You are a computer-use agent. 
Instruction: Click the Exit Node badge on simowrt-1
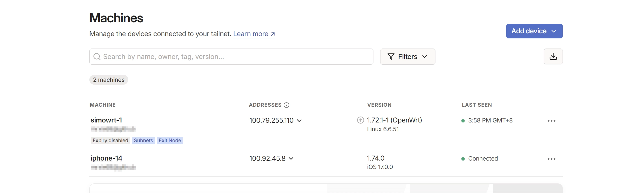(x=170, y=141)
